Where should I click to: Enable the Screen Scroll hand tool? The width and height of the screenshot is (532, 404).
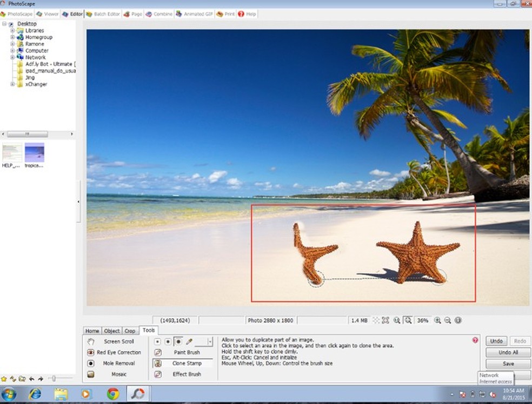pyautogui.click(x=118, y=341)
